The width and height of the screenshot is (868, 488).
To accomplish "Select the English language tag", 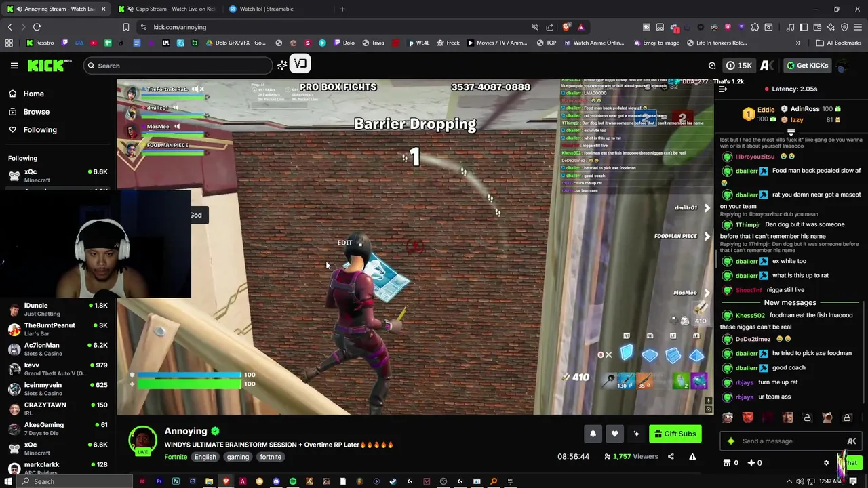I will pyautogui.click(x=205, y=457).
